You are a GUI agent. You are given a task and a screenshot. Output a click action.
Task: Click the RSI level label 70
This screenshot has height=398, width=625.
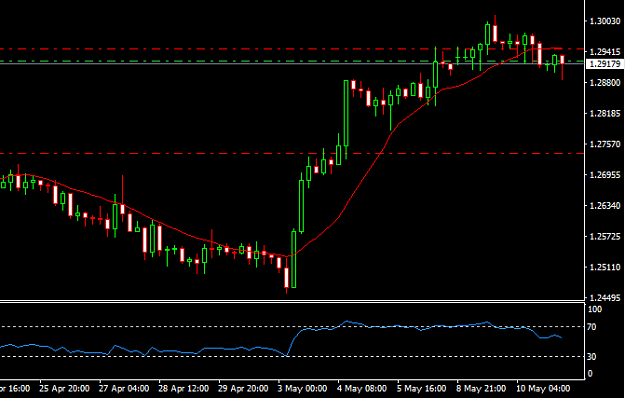(592, 327)
